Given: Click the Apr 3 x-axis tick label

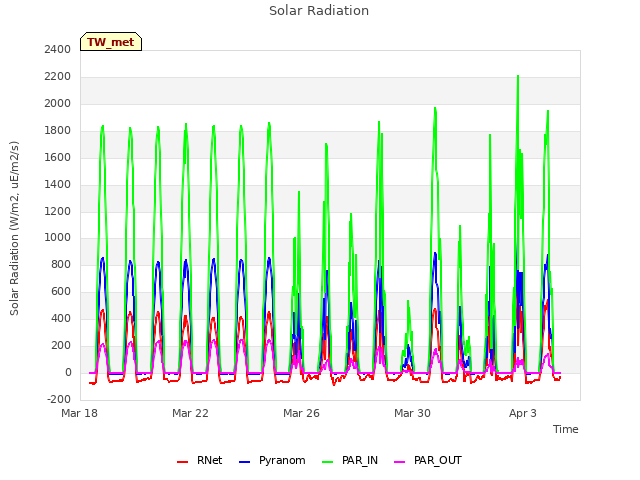Looking at the screenshot, I should click(x=523, y=413).
